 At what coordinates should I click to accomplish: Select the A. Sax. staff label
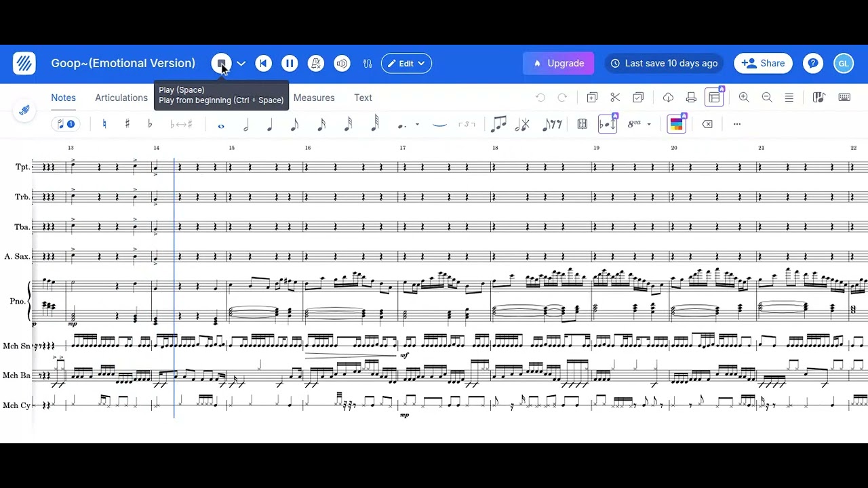[17, 256]
